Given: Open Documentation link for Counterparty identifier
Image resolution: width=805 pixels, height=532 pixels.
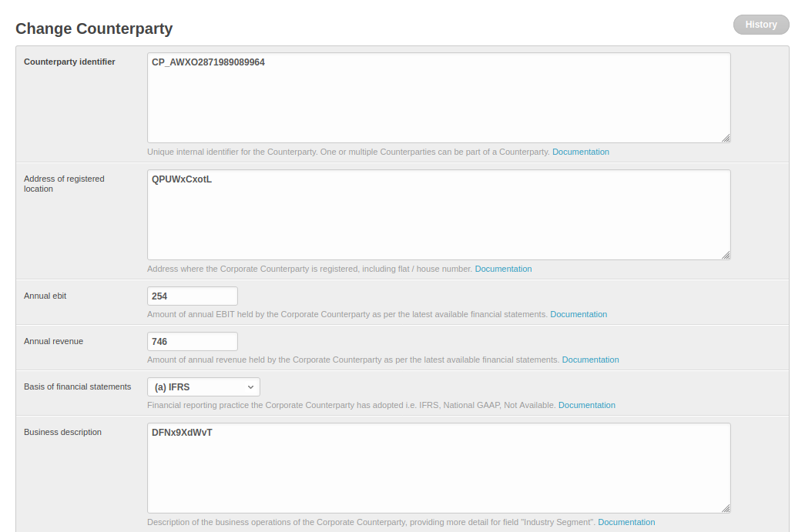Looking at the screenshot, I should click(x=580, y=152).
